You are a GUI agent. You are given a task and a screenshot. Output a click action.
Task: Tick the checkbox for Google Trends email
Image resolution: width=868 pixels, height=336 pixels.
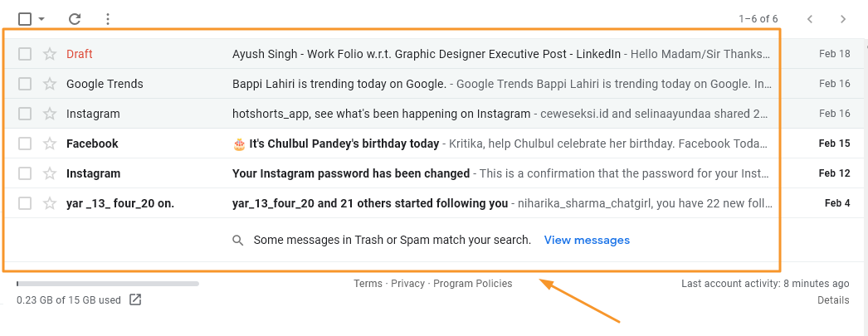25,84
